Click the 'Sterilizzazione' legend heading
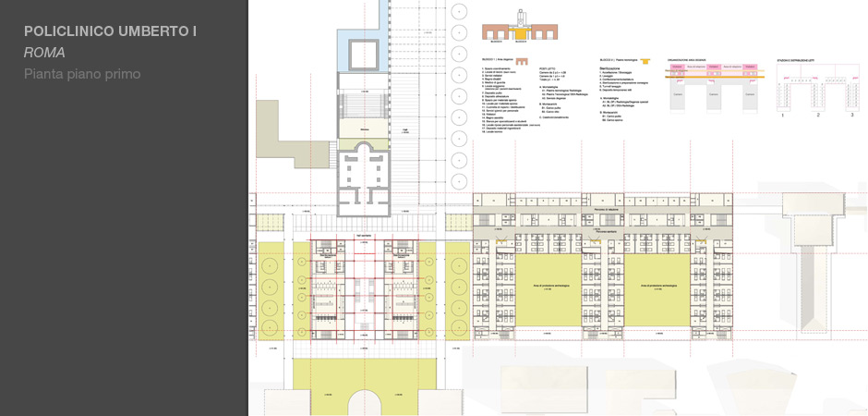This screenshot has height=416, width=868. [610, 68]
